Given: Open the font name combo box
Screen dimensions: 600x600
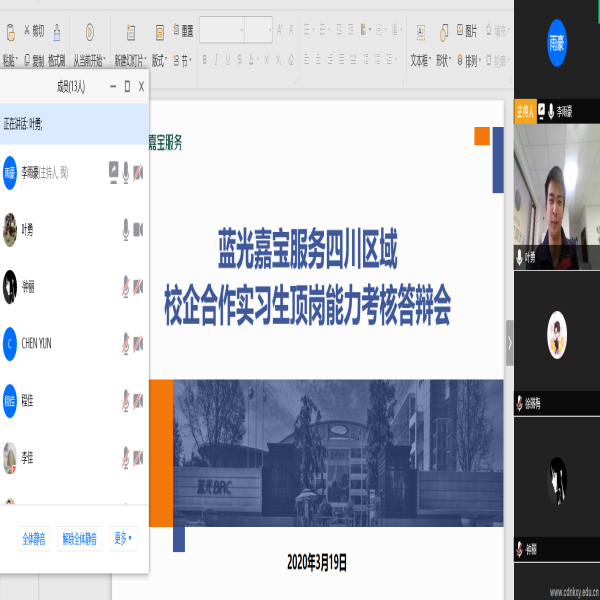Looking at the screenshot, I should pos(222,29).
